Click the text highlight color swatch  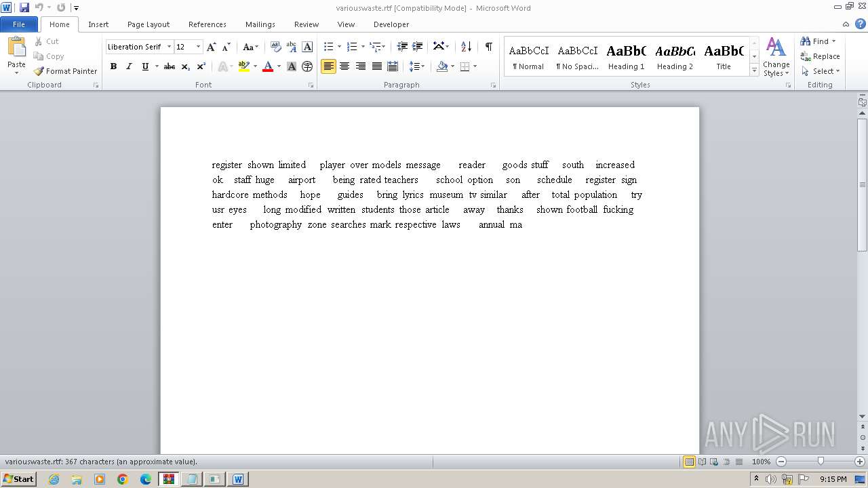[244, 66]
